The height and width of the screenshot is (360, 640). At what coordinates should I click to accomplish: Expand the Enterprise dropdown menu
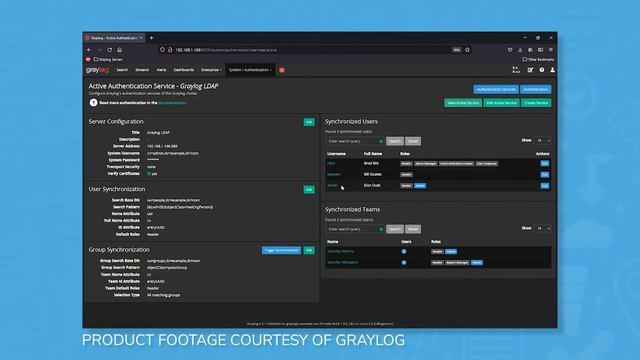coord(211,70)
